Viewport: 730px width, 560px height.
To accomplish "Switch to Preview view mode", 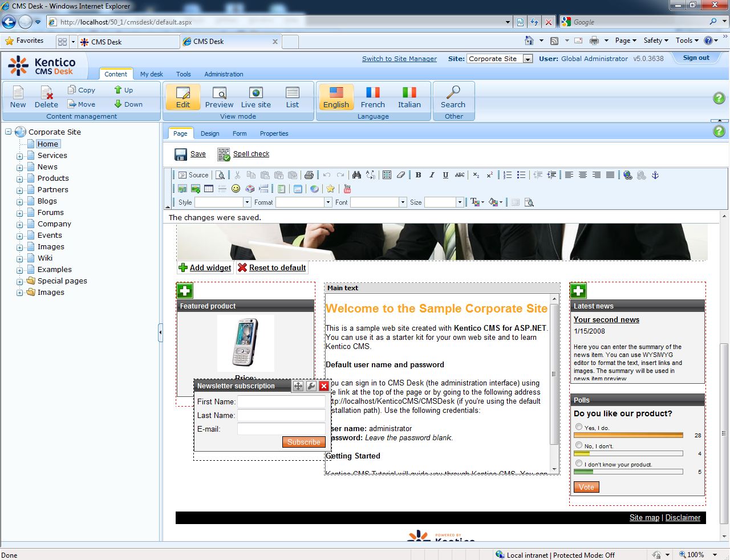I will click(219, 97).
